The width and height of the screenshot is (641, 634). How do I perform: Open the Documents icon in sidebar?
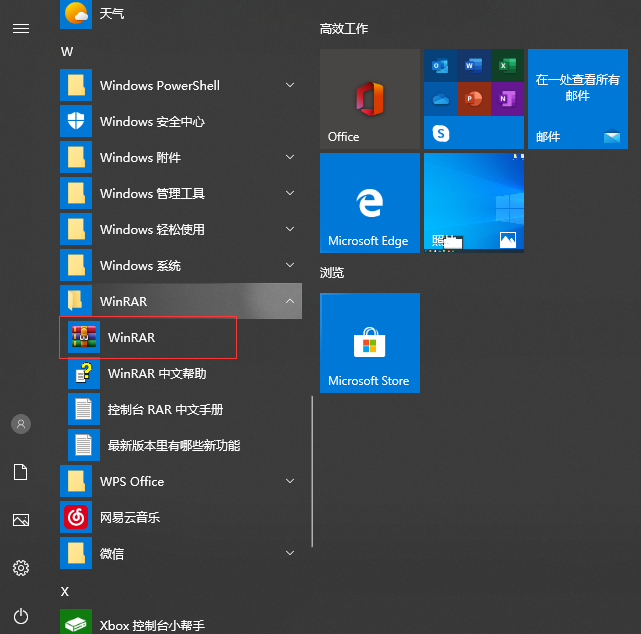21,472
